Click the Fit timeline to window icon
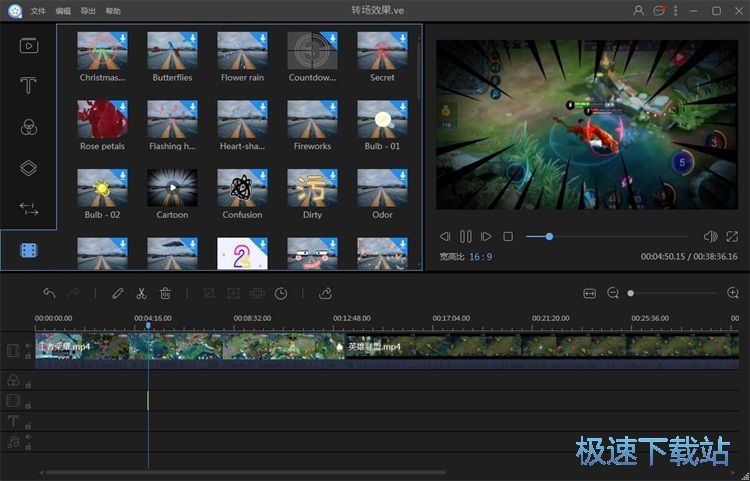 [590, 293]
